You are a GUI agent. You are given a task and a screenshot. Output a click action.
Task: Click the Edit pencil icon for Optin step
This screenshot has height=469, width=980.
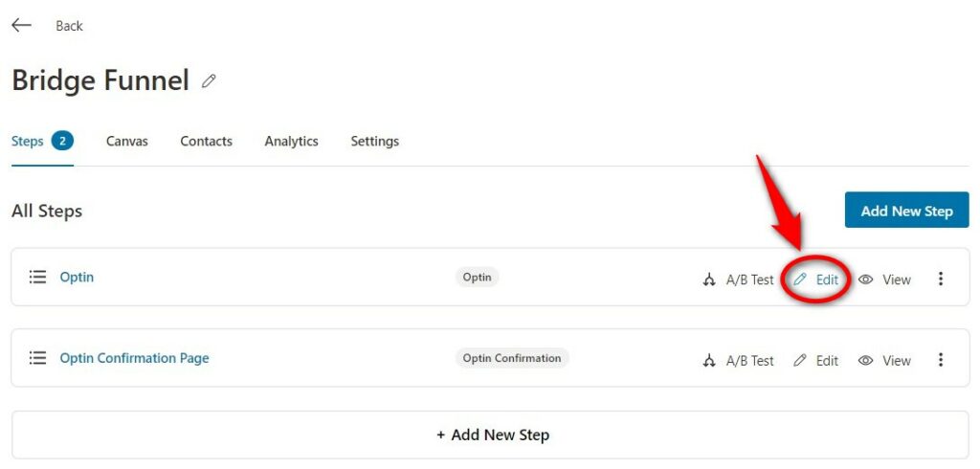(800, 279)
